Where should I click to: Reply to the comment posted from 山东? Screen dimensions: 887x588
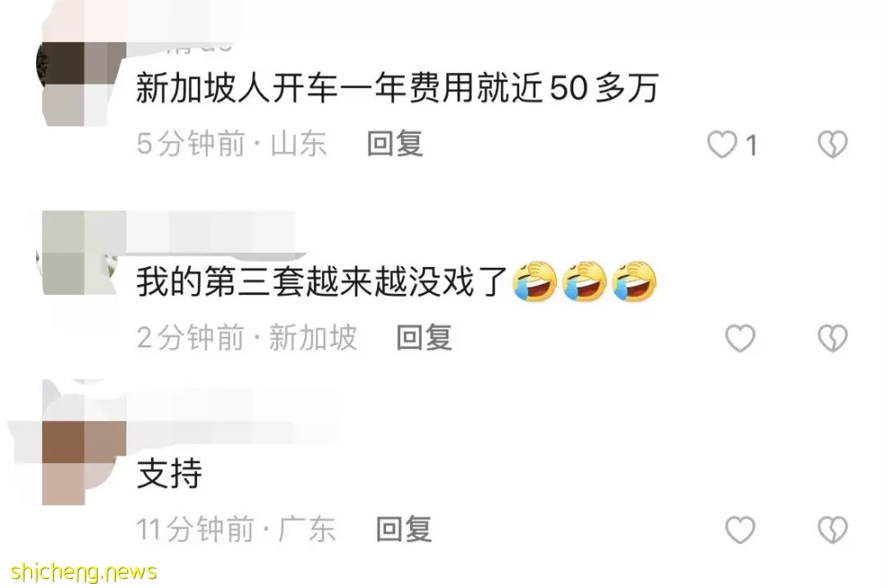pos(395,144)
